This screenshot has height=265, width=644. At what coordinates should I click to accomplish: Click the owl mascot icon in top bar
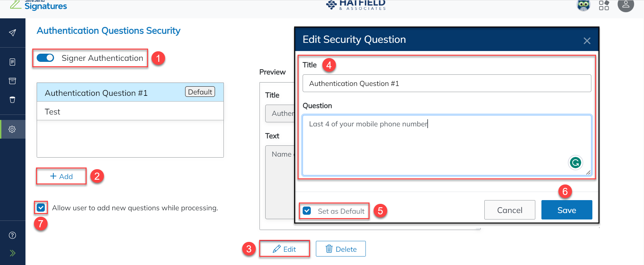tap(583, 5)
